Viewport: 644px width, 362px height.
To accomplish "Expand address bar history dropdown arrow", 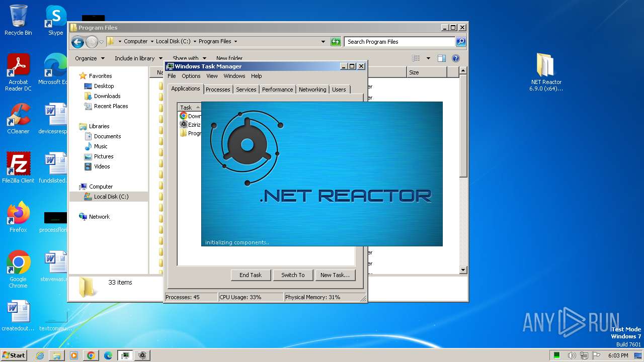I will click(x=323, y=42).
